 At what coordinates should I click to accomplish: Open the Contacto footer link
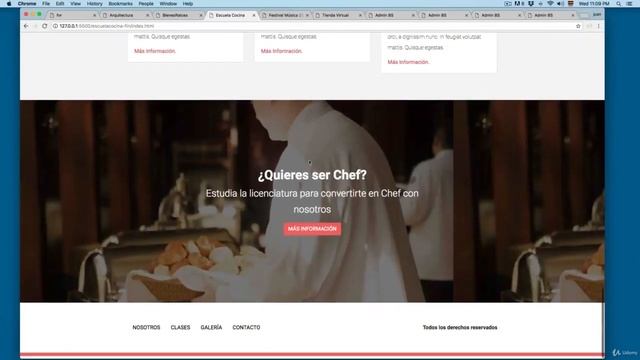pyautogui.click(x=246, y=327)
